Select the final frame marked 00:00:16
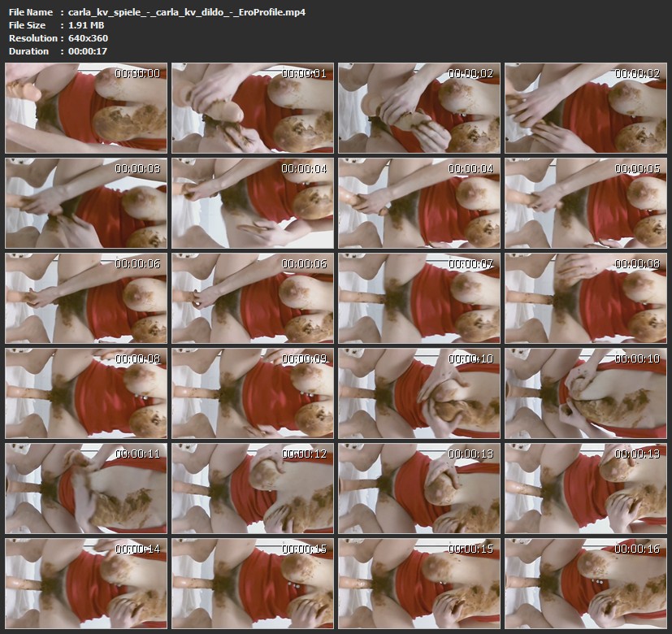Image resolution: width=672 pixels, height=634 pixels. point(586,583)
